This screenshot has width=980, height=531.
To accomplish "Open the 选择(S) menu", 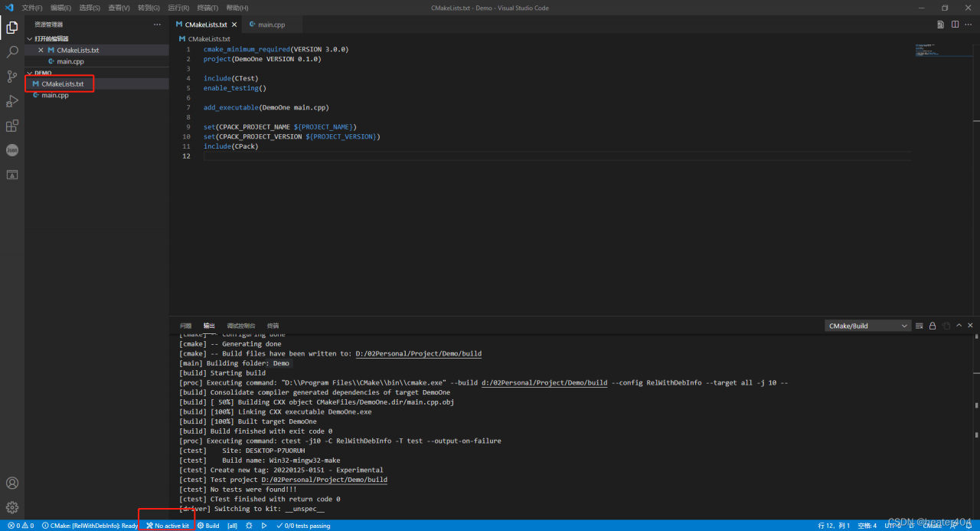I will click(x=90, y=8).
